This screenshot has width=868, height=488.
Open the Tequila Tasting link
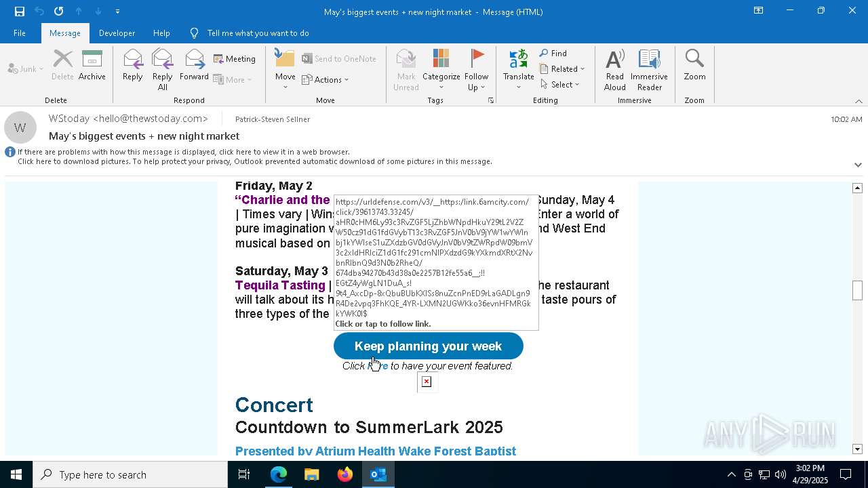click(280, 285)
